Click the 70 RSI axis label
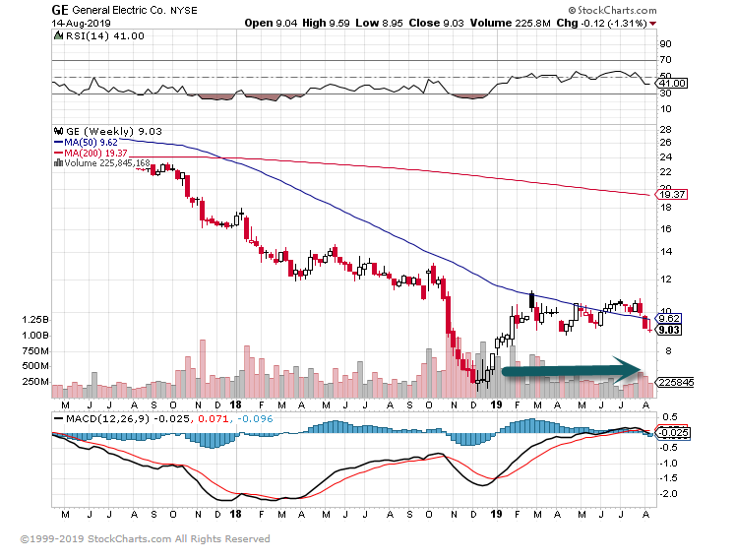 tap(665, 60)
